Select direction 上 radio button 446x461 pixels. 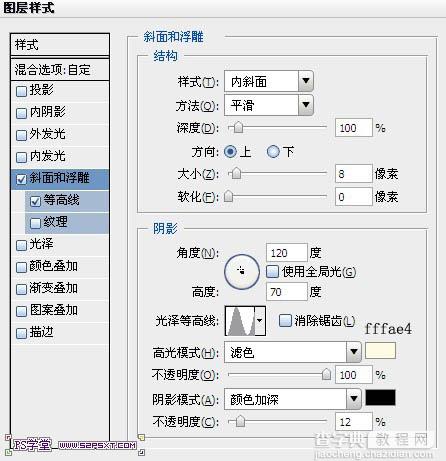click(230, 152)
